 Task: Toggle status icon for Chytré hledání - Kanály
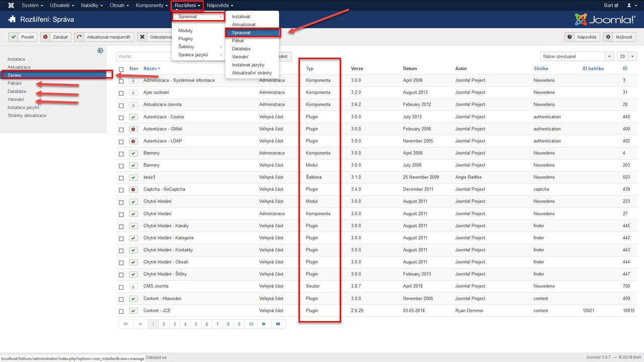133,226
